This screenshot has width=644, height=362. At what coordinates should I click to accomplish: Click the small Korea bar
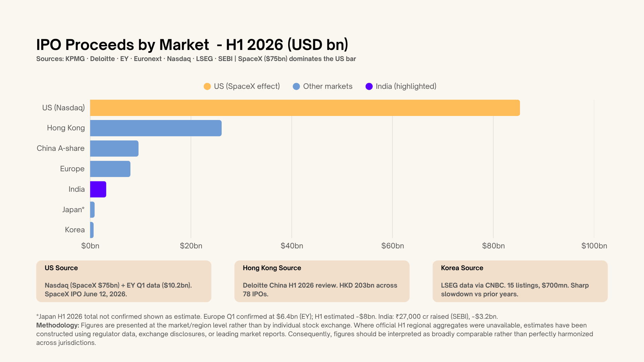pyautogui.click(x=92, y=230)
